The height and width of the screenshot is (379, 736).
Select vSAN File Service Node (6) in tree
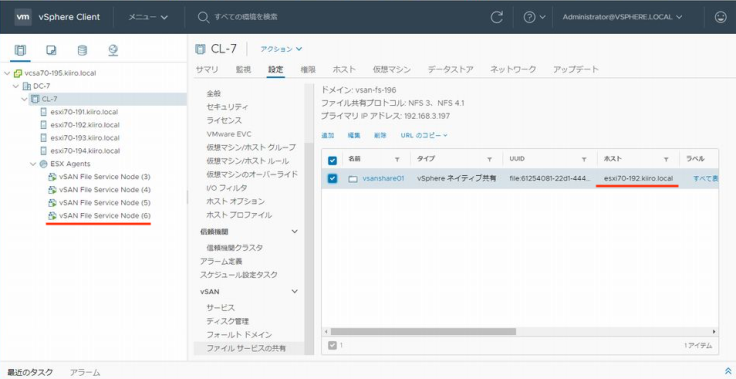(105, 216)
